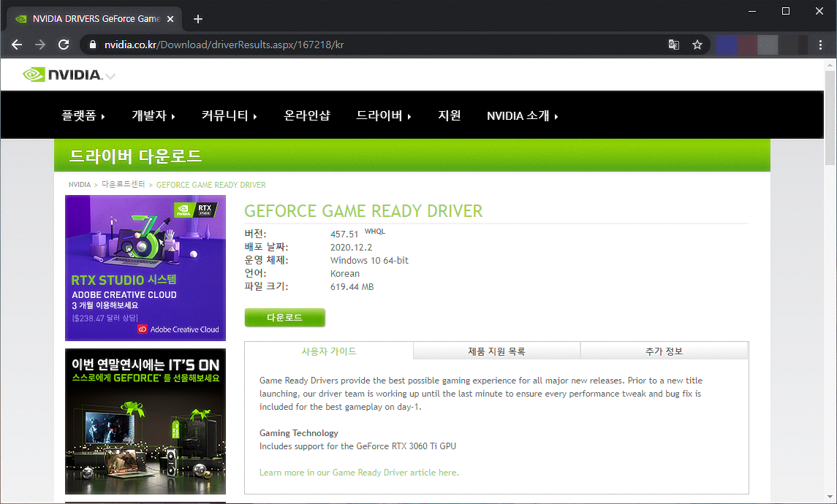Click the padlock site info icon
This screenshot has width=837, height=504.
(92, 45)
